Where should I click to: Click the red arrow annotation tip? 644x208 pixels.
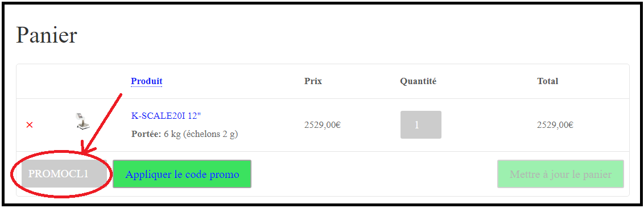point(84,152)
